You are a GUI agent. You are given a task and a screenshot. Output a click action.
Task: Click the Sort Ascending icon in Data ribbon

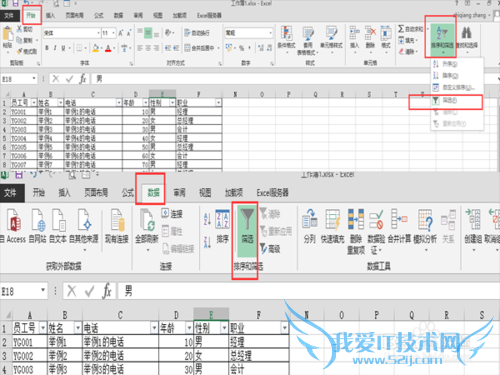[207, 219]
